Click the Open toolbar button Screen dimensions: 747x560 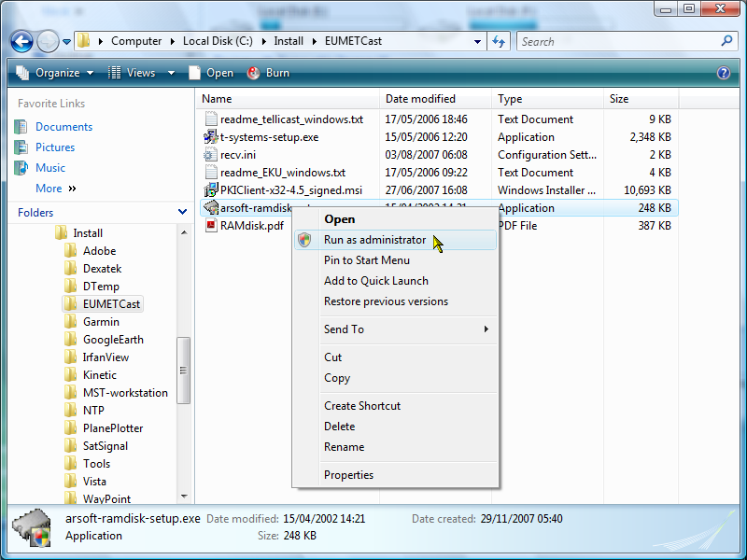[211, 73]
